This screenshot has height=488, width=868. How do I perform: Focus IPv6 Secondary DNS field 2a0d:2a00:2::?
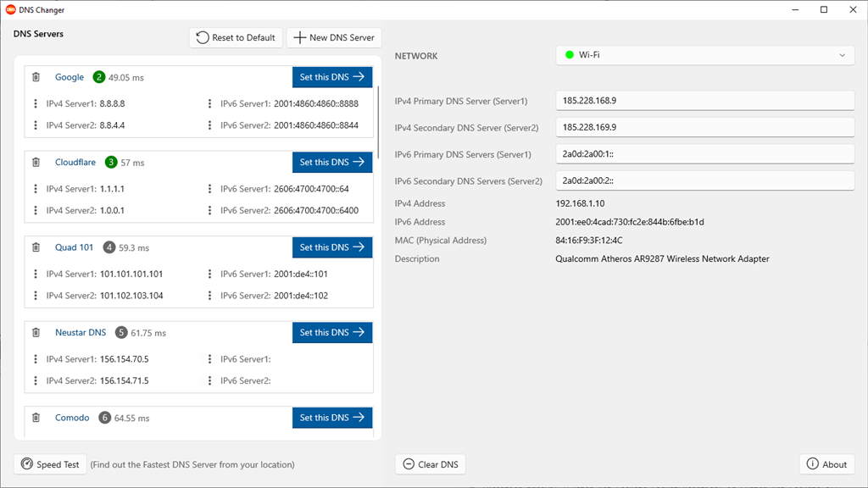pos(704,180)
